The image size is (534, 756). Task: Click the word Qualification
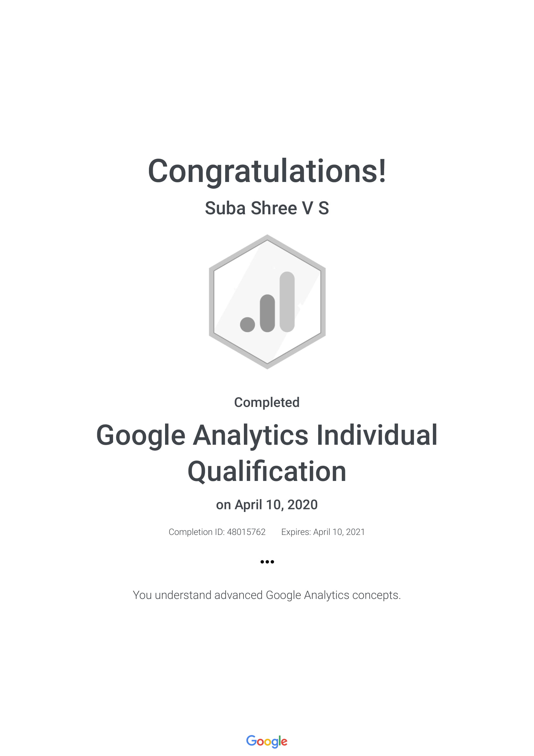tap(267, 472)
